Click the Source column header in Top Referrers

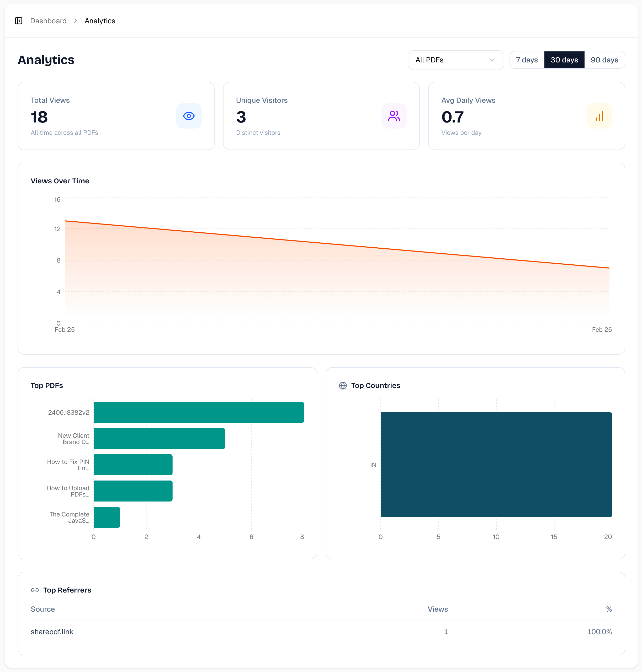[x=43, y=609]
